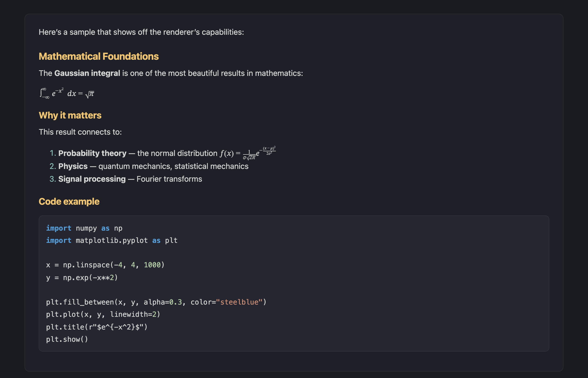Click the "steelblue" string in code

[239, 302]
